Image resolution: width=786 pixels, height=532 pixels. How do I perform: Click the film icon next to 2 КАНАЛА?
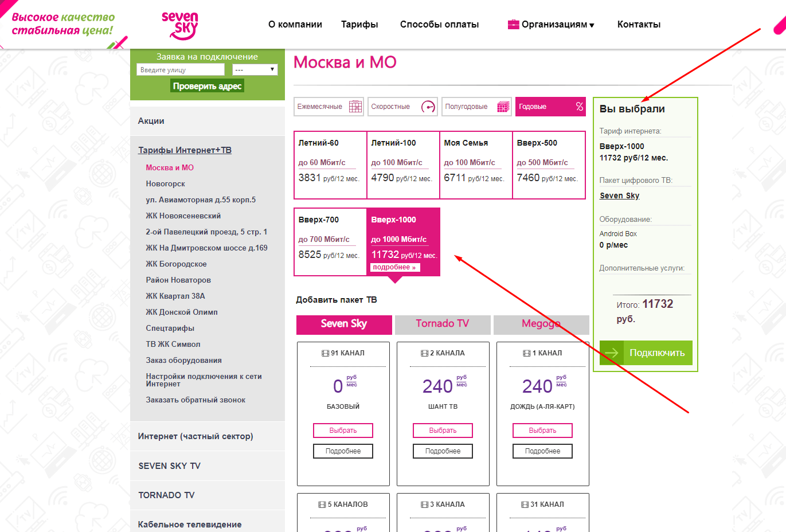click(425, 353)
